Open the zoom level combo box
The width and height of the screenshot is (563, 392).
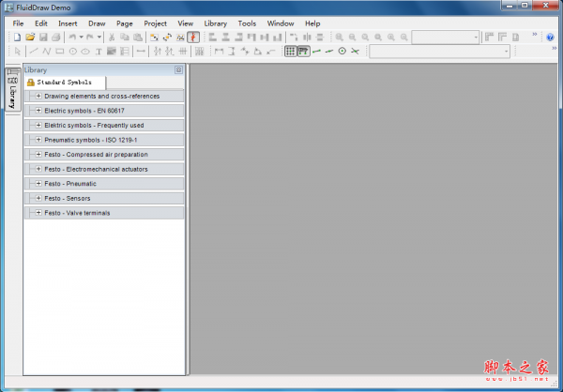click(x=446, y=37)
